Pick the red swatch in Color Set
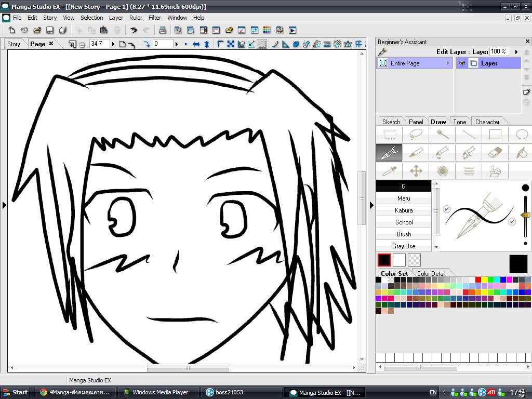The image size is (532, 399). click(478, 280)
